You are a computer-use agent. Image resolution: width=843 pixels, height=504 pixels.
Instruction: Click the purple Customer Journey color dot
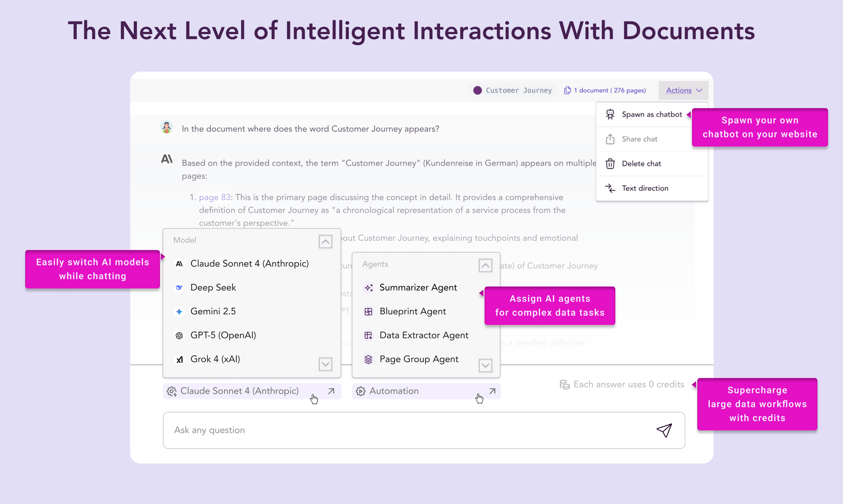pyautogui.click(x=478, y=90)
